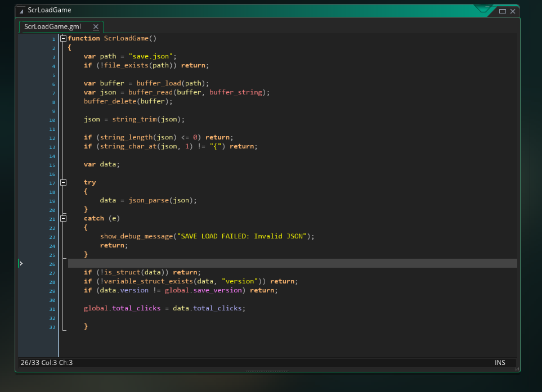Fold the try block
This screenshot has height=392, width=542.
[x=63, y=182]
